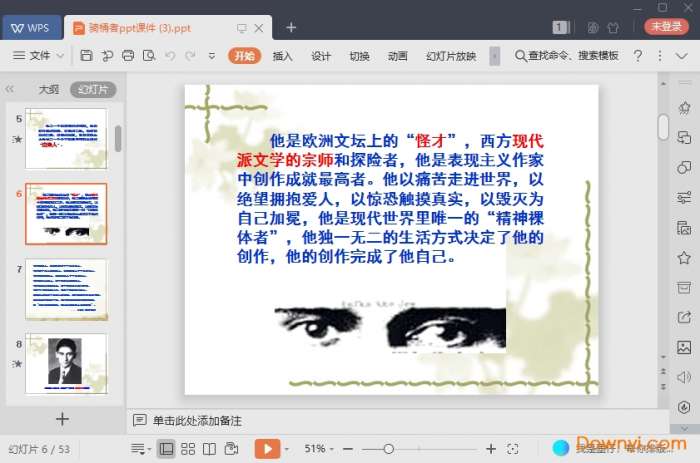Start the slideshow with the orange play button

click(x=267, y=449)
